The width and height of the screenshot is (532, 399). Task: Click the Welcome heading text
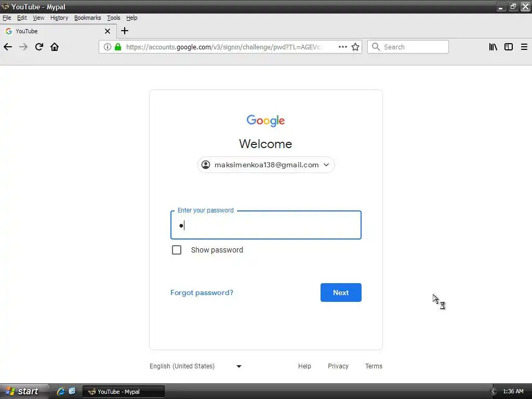tap(265, 144)
